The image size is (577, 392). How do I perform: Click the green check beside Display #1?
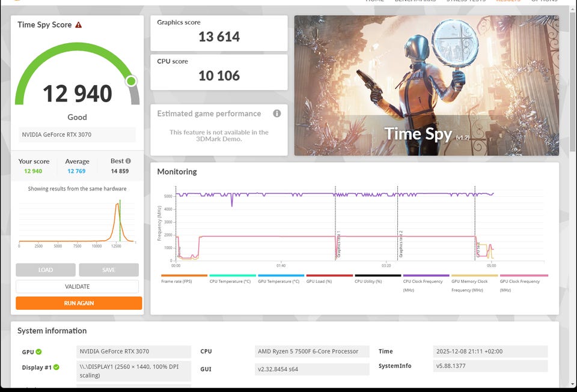tap(56, 367)
